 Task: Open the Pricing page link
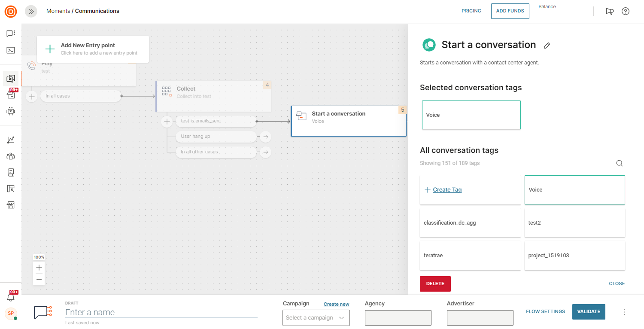(x=471, y=11)
